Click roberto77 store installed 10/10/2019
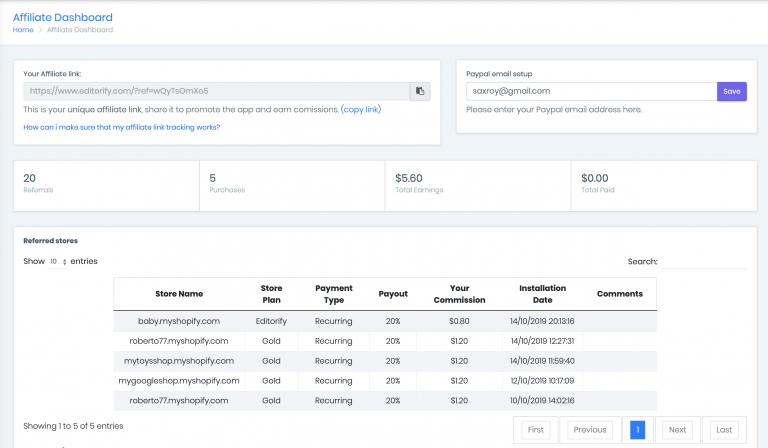The height and width of the screenshot is (448, 768). tap(179, 401)
